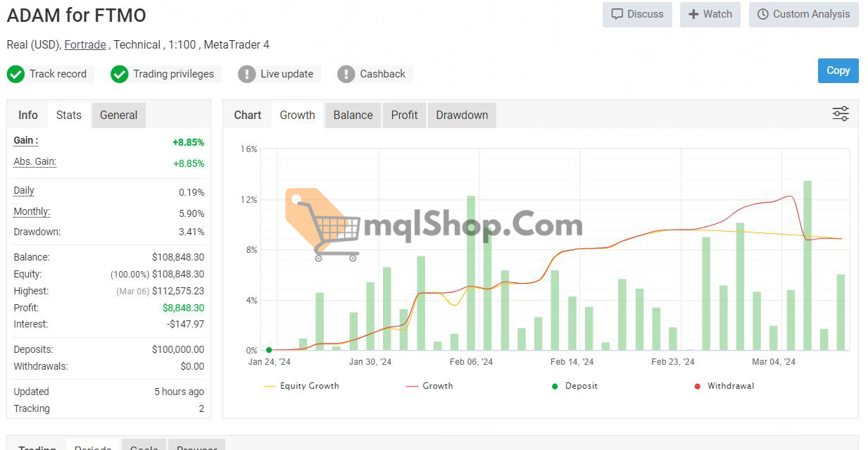Add system via Watch button
Screen dimensions: 868x450
pyautogui.click(x=710, y=14)
